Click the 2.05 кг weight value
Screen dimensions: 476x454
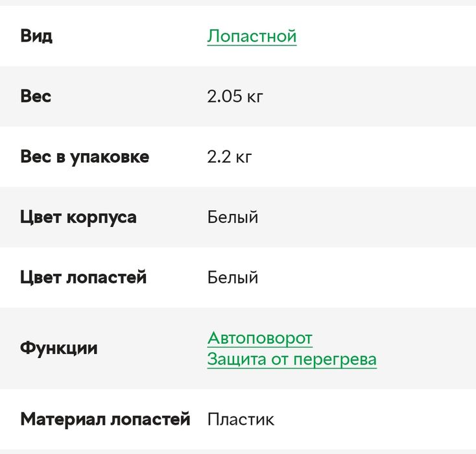pyautogui.click(x=235, y=96)
